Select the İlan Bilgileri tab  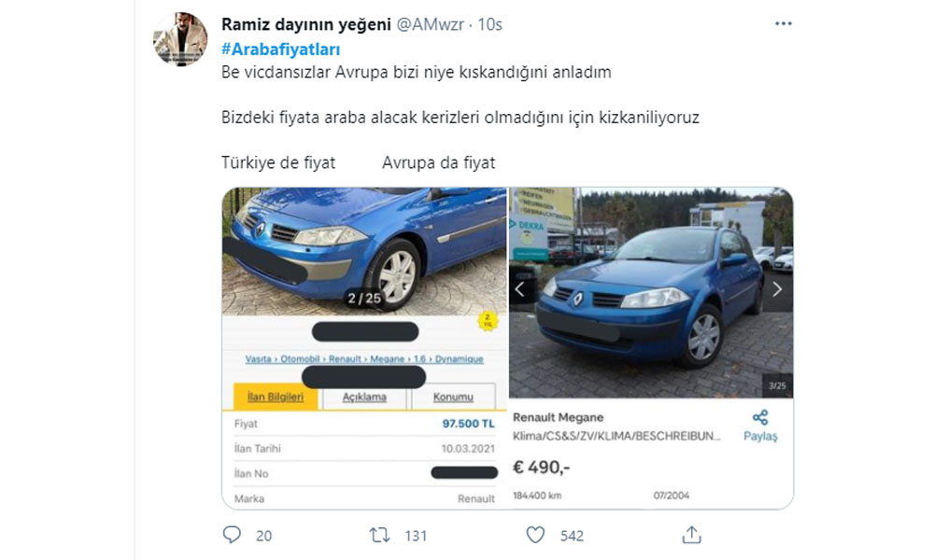pos(276,397)
